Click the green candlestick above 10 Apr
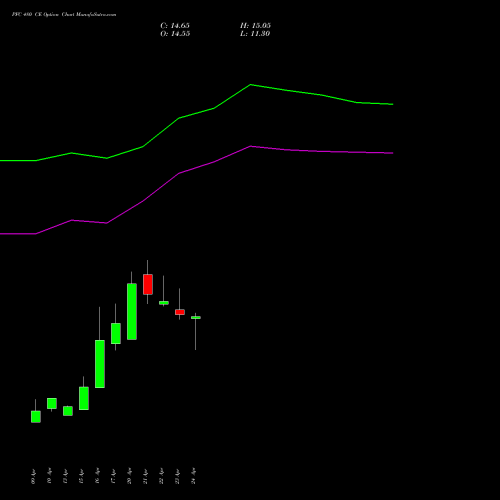Image resolution: width=500 pixels, height=500 pixels. (52, 403)
